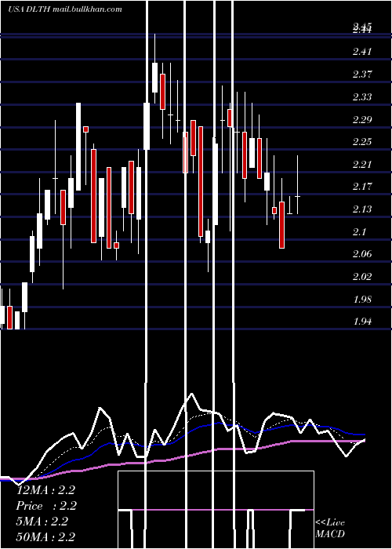Viewport: 392px width, 549px height.
Task: Click the '<<Live MACD' label
Action: pyautogui.click(x=330, y=529)
